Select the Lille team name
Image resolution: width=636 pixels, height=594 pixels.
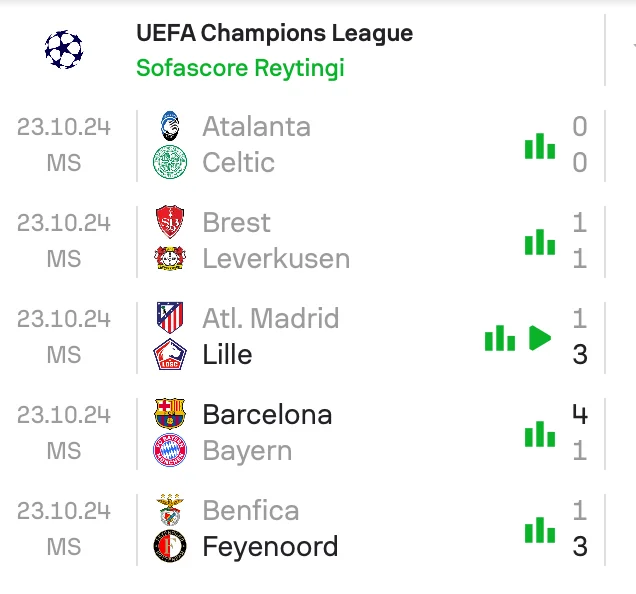[x=227, y=355]
